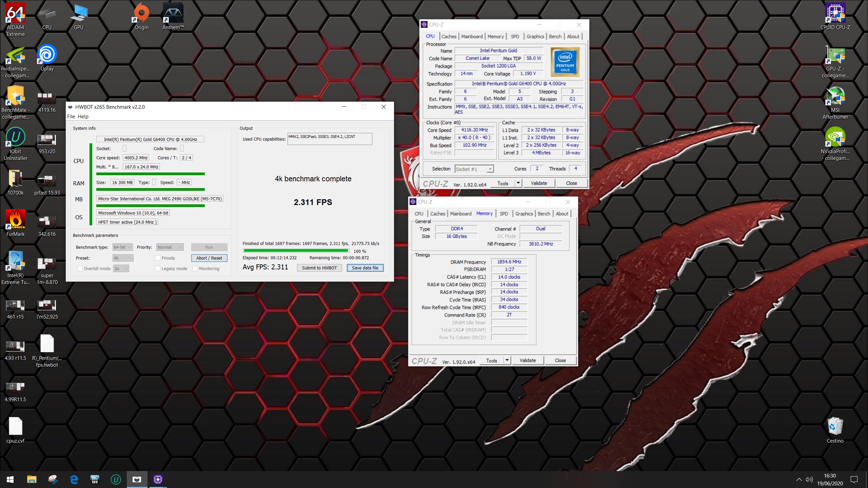The height and width of the screenshot is (488, 868).
Task: Expand Tools arrow in Memory CPU-Z window
Action: point(507,361)
